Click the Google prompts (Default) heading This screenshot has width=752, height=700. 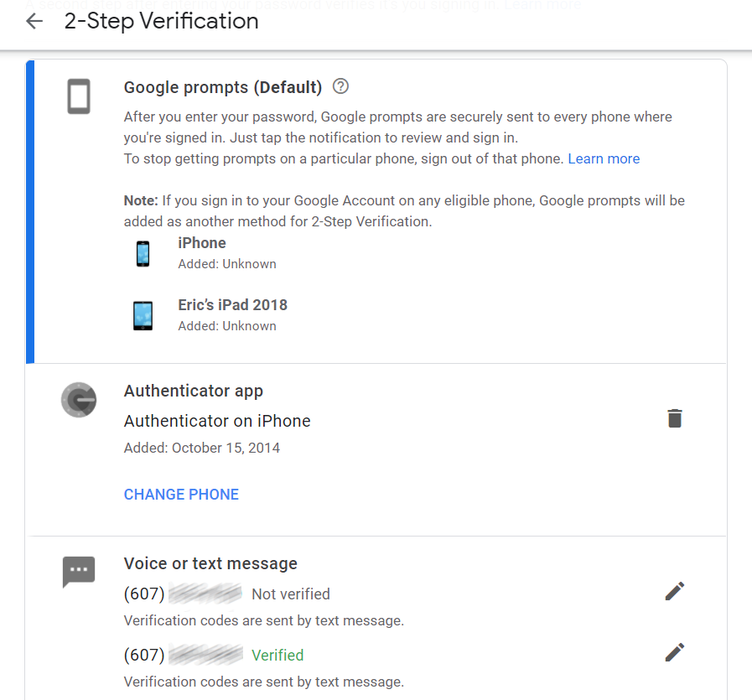[x=223, y=87]
